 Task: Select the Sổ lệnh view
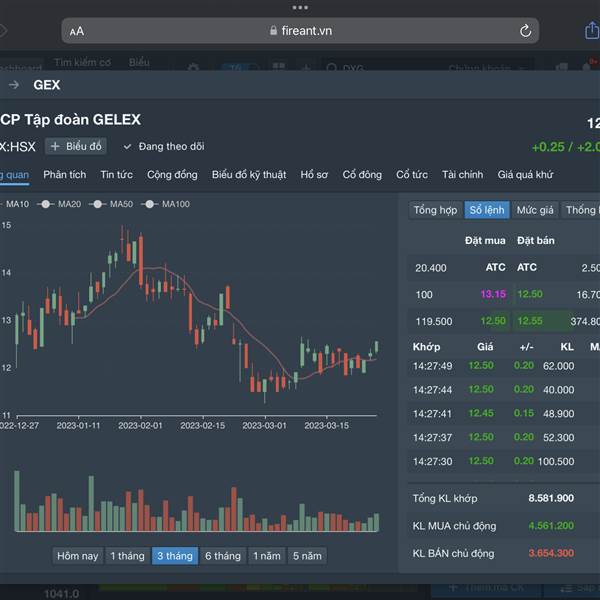[487, 210]
